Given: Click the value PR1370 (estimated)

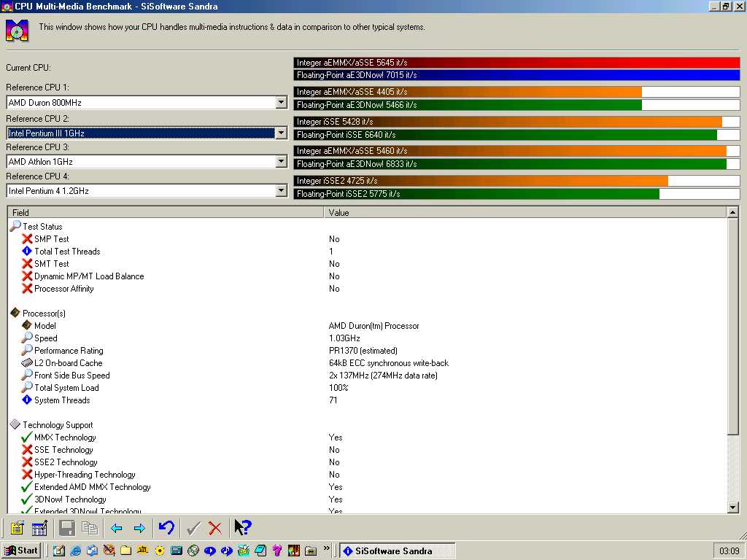Looking at the screenshot, I should 363,351.
